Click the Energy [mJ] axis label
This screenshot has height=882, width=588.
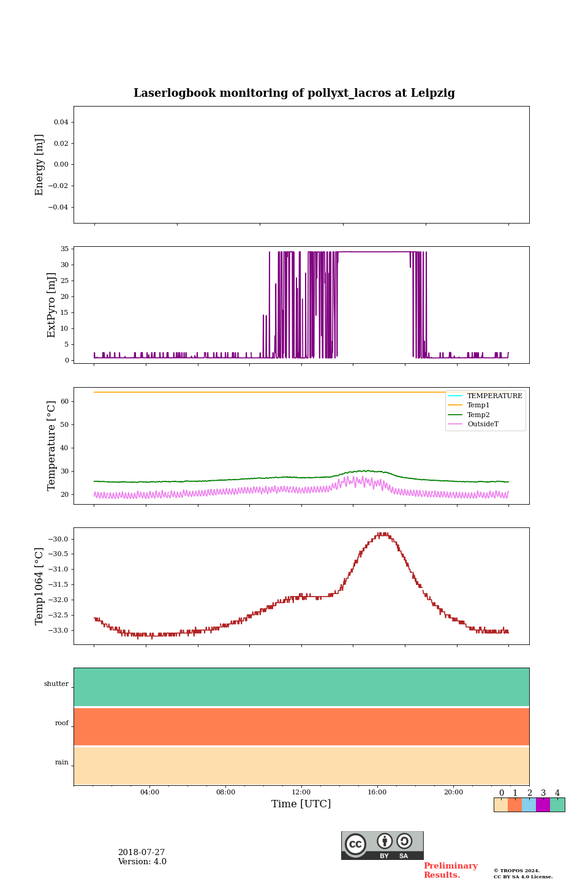point(40,165)
